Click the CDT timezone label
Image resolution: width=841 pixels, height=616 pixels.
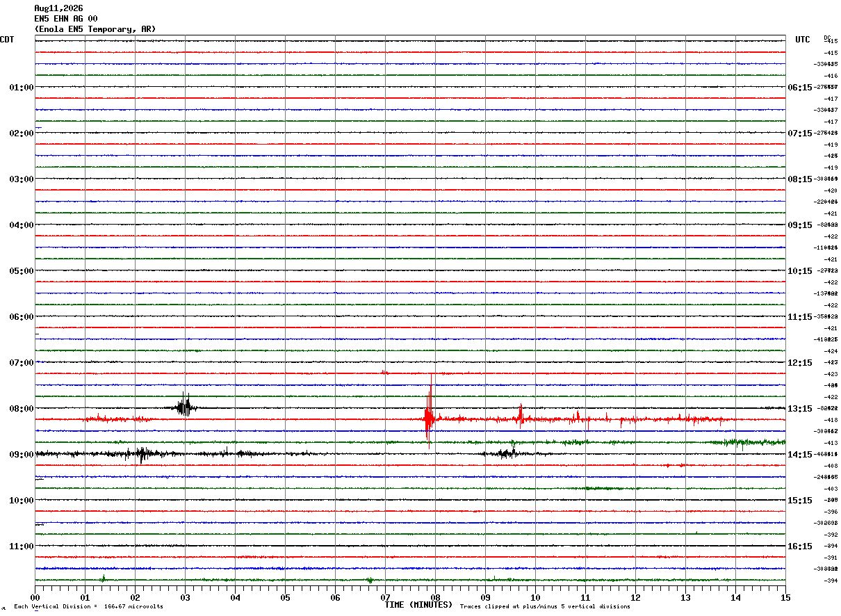click(x=7, y=40)
